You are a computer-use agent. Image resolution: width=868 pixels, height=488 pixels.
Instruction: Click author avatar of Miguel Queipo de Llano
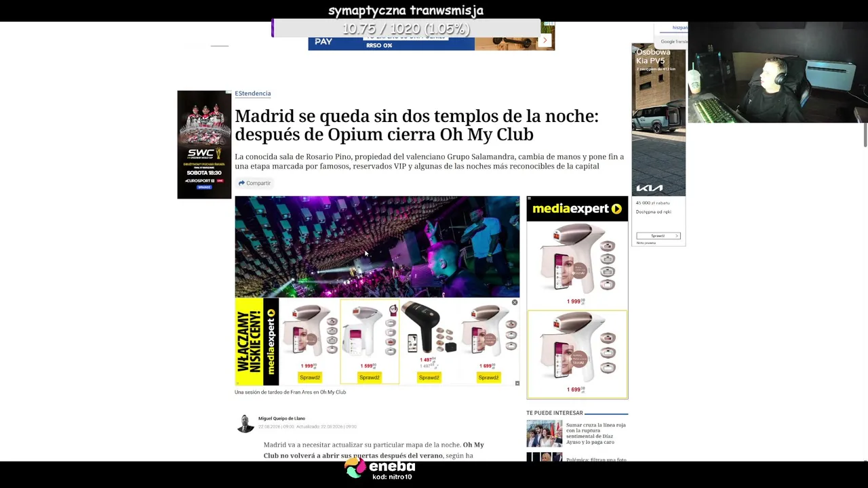245,423
